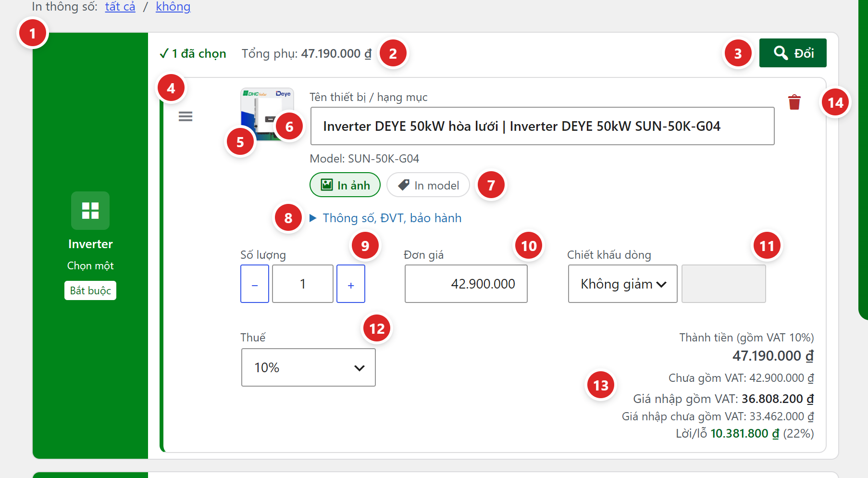Grab the drag handle hamburger icon

[x=186, y=116]
